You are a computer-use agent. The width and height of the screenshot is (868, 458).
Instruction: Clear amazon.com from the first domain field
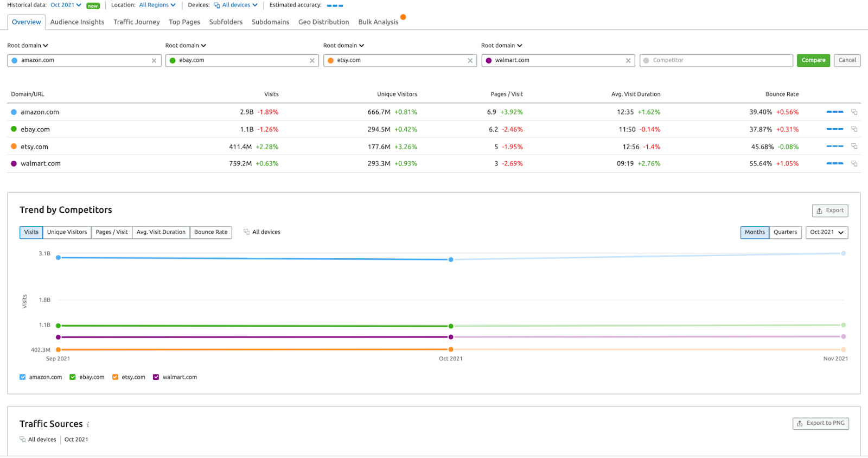click(154, 61)
